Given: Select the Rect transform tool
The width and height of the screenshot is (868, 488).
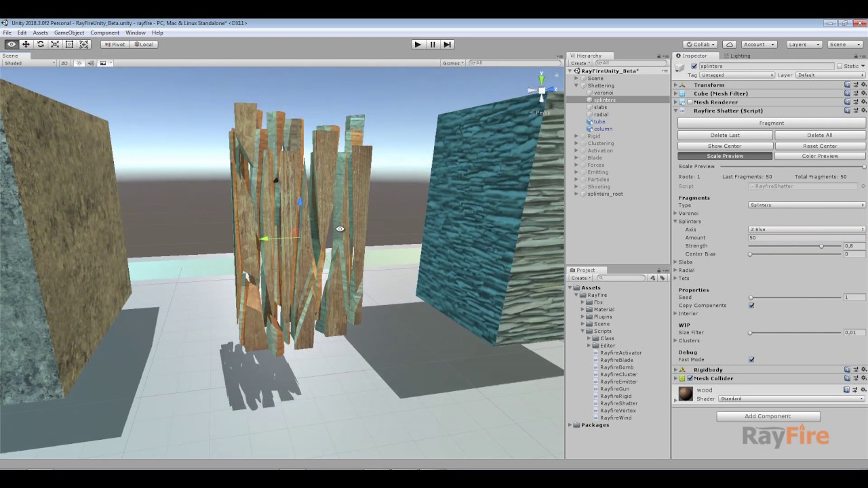Looking at the screenshot, I should click(69, 44).
